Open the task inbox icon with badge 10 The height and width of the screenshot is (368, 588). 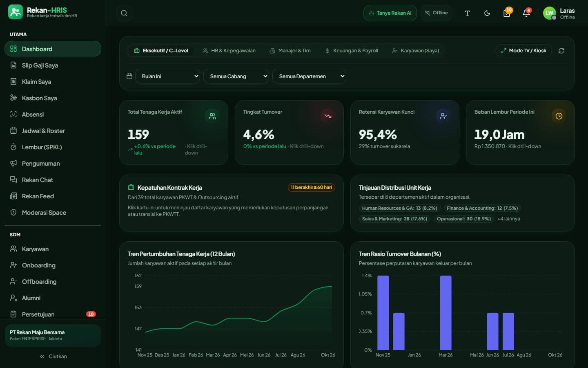point(507,13)
